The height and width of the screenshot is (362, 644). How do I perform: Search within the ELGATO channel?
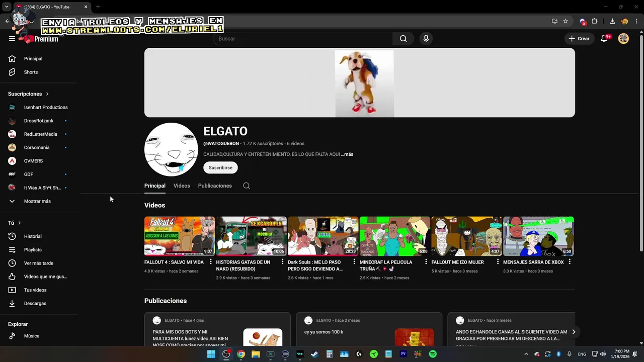247,186
